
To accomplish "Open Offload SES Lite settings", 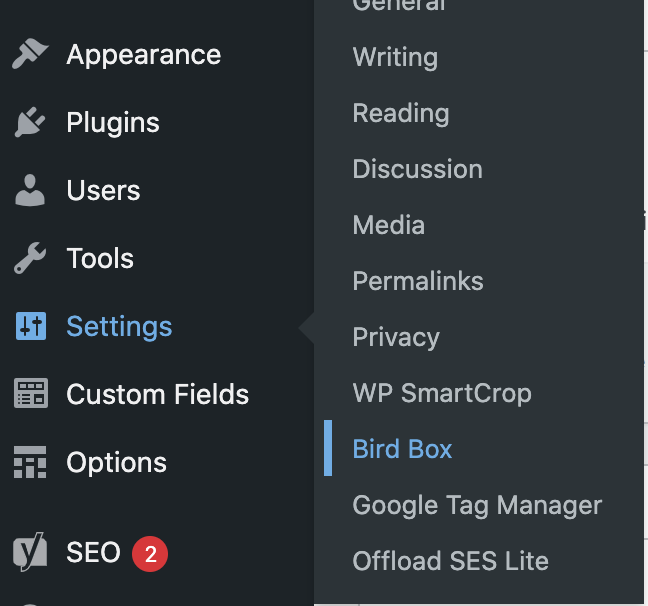I will point(450,561).
